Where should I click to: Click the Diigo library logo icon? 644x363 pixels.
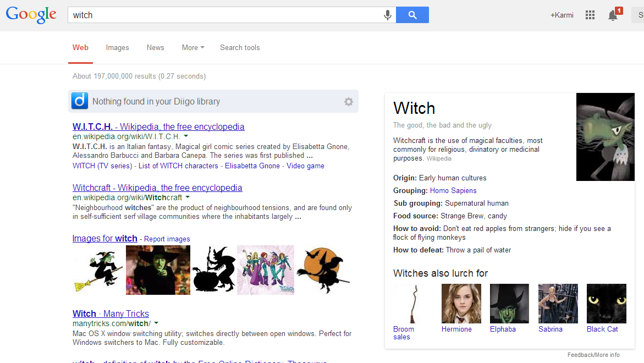point(80,101)
